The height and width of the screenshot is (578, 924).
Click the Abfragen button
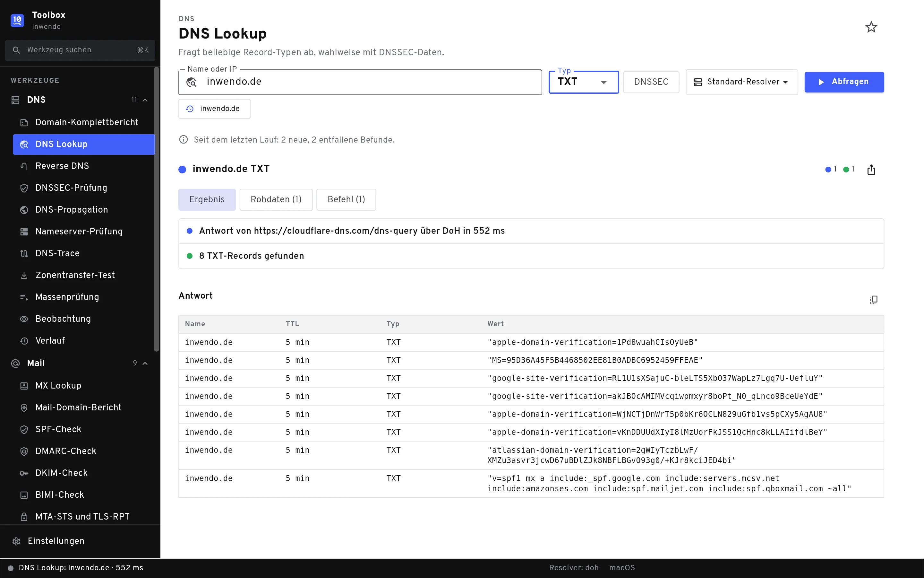click(844, 82)
